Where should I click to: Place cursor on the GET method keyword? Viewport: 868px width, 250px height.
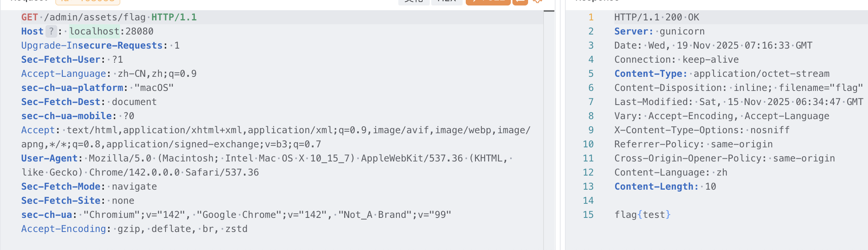point(29,17)
